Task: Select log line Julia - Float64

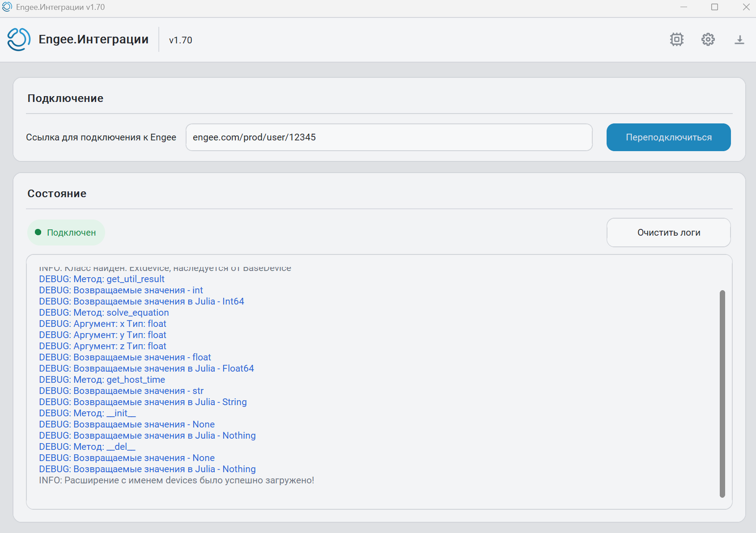Action: point(146,368)
